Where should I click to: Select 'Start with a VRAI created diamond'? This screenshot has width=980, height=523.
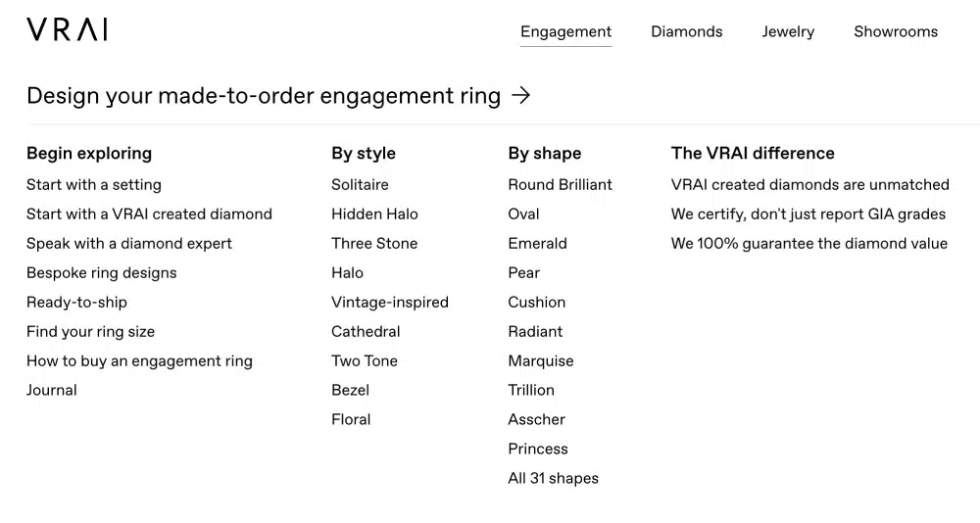click(x=149, y=214)
